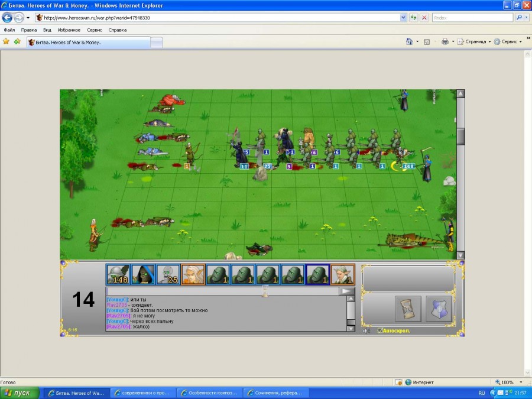
Task: Click the chat log scrollbar thumb
Action: click(x=351, y=322)
